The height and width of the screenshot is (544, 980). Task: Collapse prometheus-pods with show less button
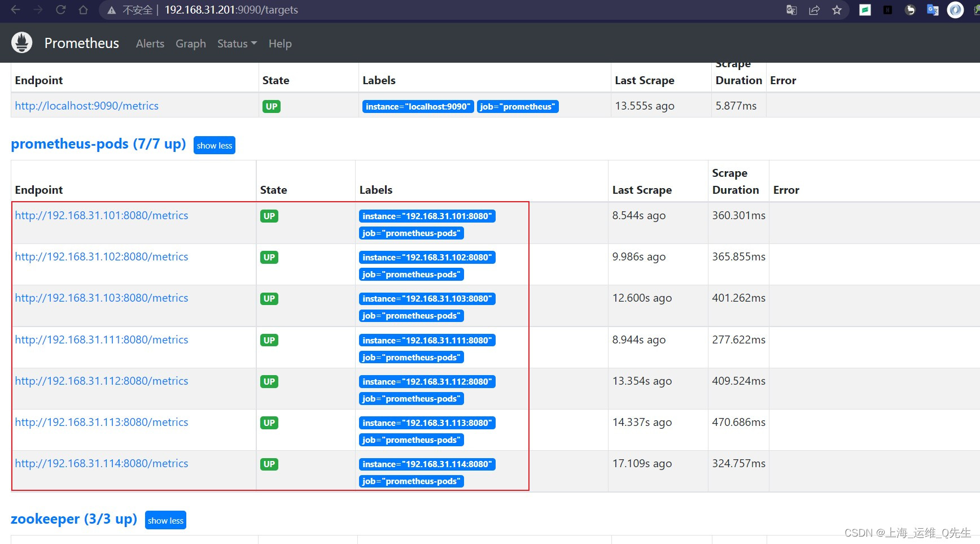[x=215, y=145]
